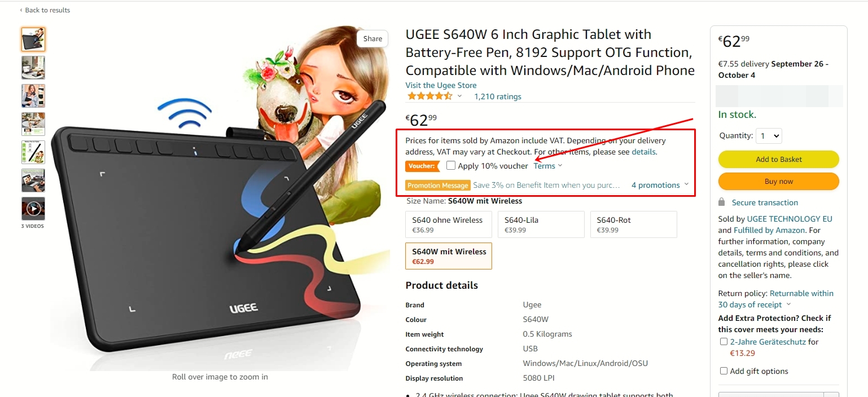Visit the Ugee Store link

[441, 85]
